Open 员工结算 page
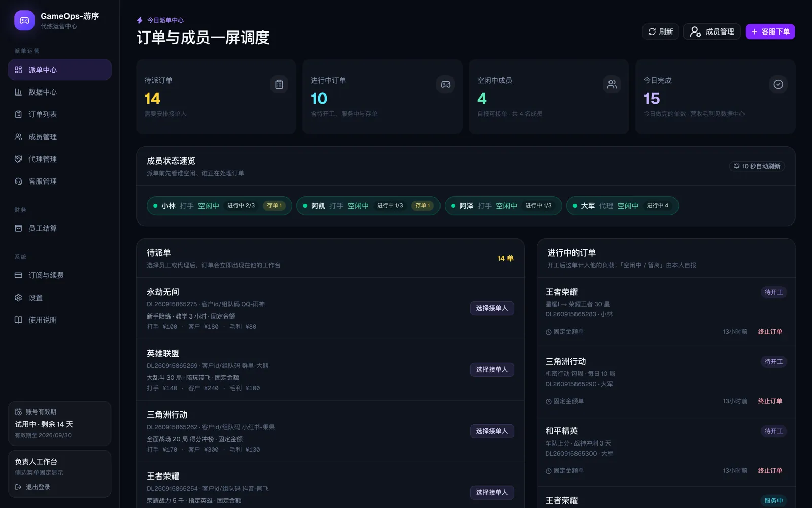 coord(60,228)
